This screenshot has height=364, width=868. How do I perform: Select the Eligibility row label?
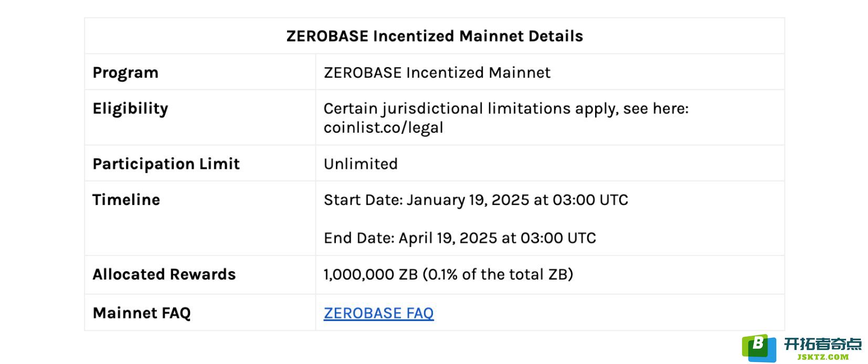pyautogui.click(x=130, y=109)
